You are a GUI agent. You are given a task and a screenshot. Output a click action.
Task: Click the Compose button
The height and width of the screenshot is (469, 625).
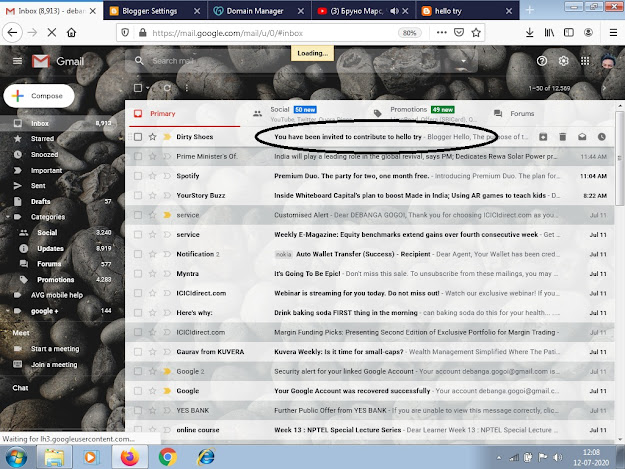39,96
